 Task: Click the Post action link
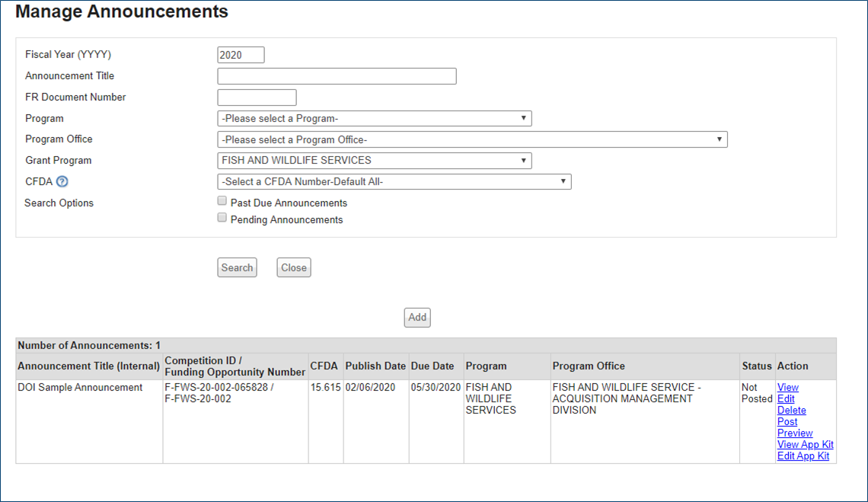click(x=787, y=422)
